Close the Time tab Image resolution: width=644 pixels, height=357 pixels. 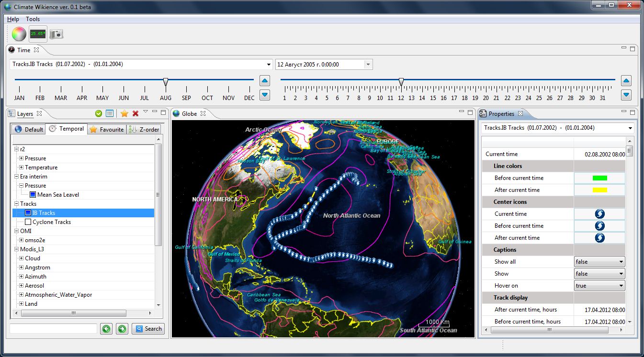point(36,50)
